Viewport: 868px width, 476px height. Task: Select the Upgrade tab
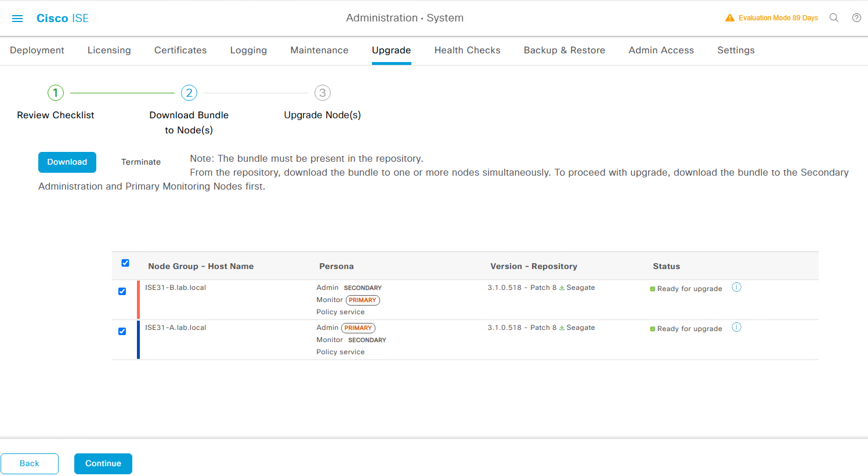click(x=392, y=50)
